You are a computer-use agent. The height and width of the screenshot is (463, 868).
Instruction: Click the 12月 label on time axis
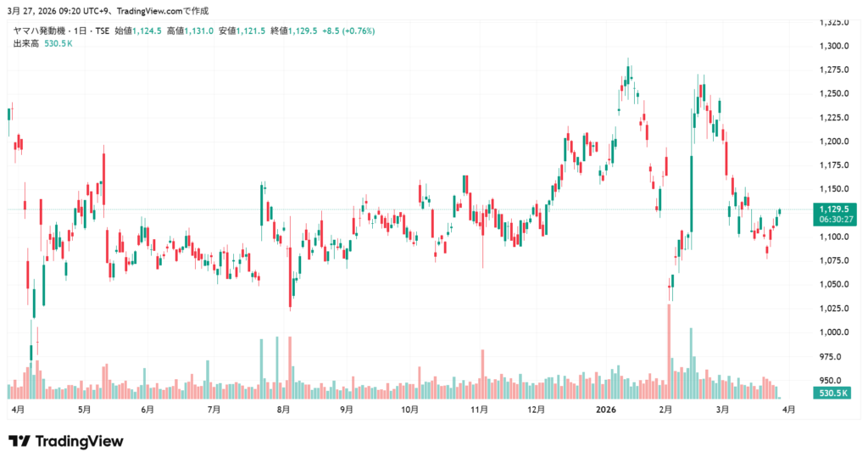535,410
